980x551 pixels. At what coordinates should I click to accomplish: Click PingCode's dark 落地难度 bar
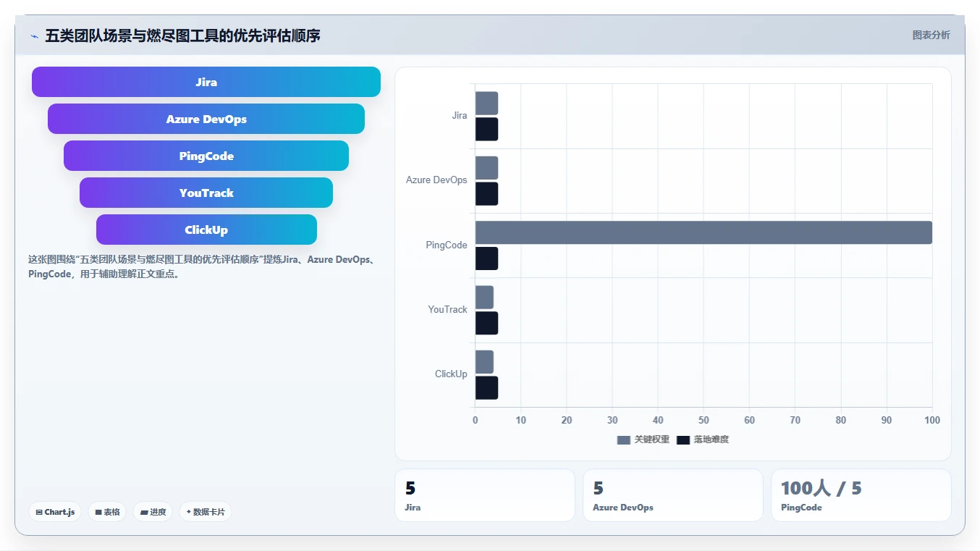click(486, 258)
